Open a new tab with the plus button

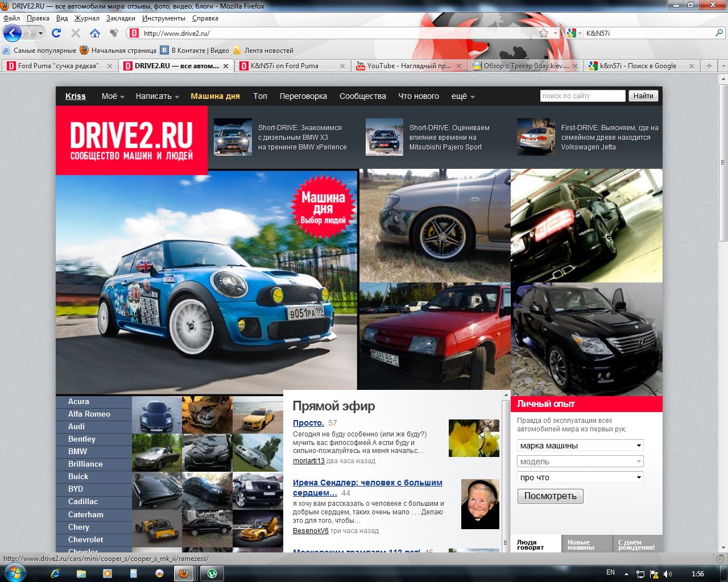pyautogui.click(x=709, y=66)
